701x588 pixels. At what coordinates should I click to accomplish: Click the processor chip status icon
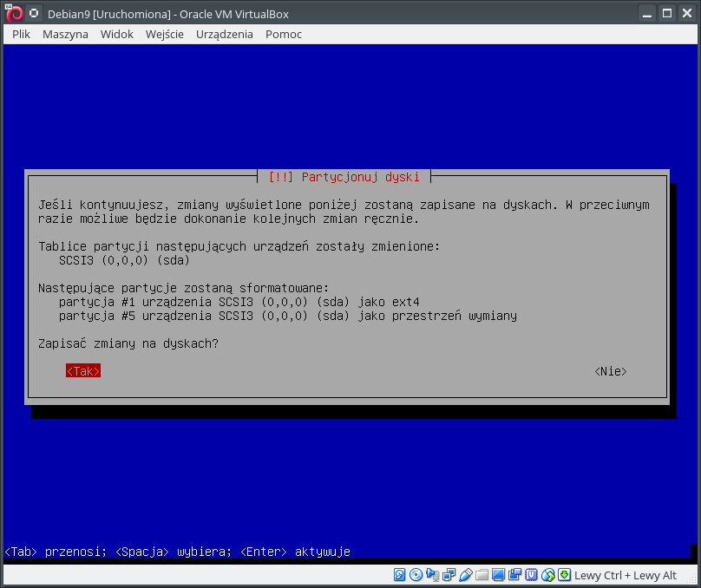(531, 575)
